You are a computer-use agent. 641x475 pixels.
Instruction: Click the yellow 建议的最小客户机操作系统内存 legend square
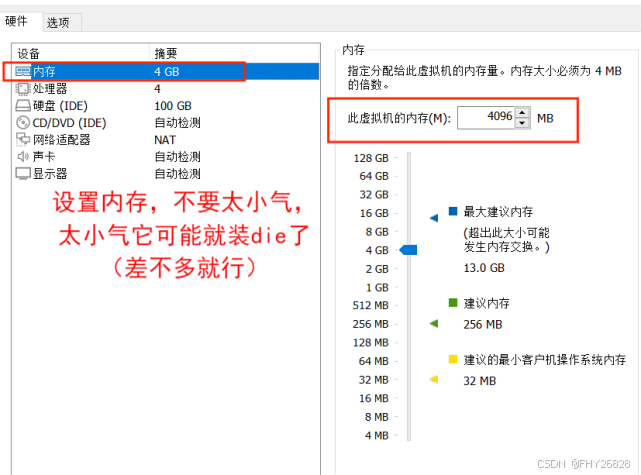point(453,359)
